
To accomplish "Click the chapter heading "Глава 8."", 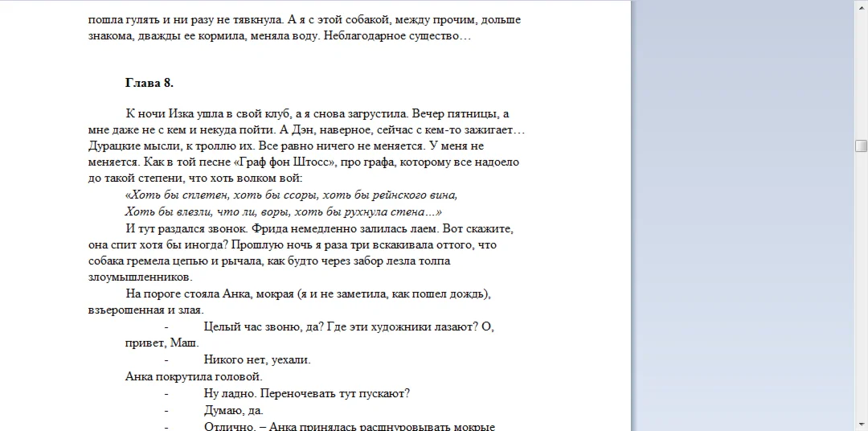I will (x=149, y=83).
